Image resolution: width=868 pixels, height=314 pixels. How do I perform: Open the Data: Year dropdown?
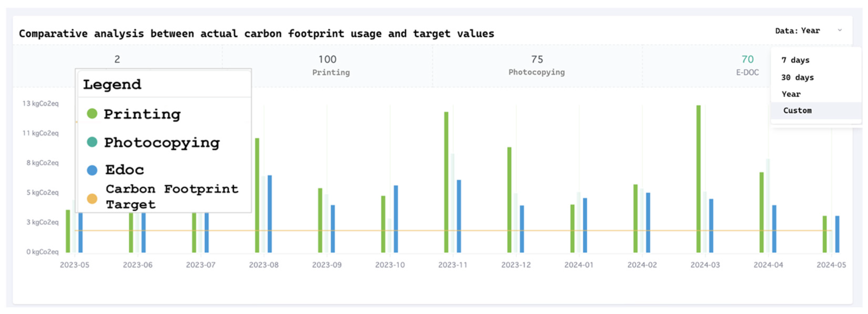pyautogui.click(x=797, y=31)
